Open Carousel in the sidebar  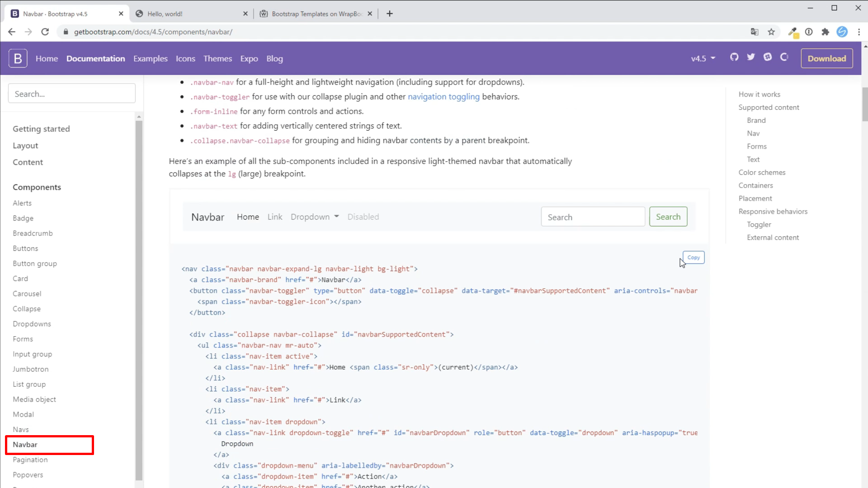pos(27,294)
